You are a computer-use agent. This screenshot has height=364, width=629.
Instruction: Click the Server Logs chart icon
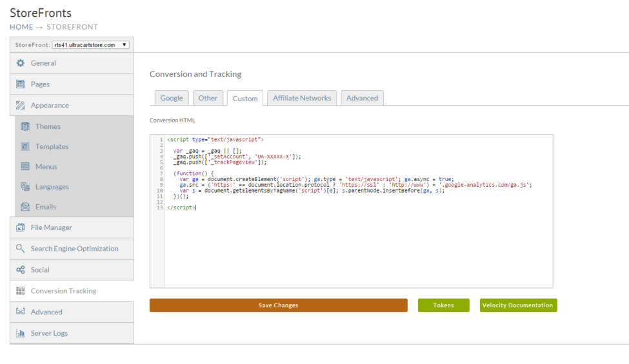pyautogui.click(x=21, y=333)
